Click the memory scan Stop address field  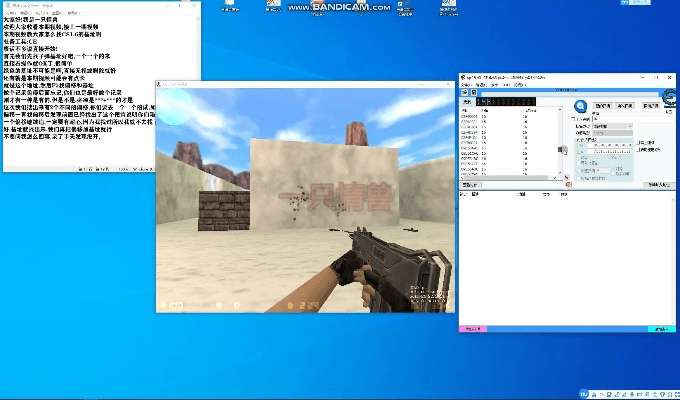pos(609,151)
